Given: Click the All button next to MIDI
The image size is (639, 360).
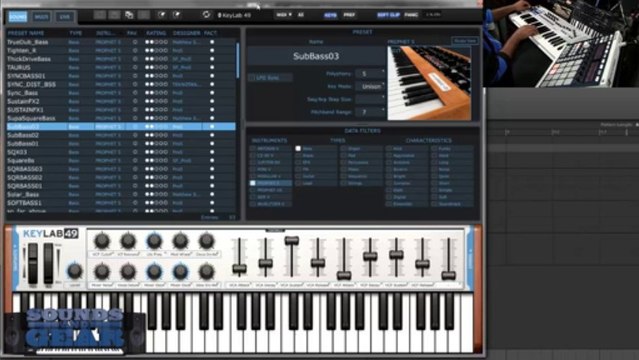Looking at the screenshot, I should click(x=301, y=15).
